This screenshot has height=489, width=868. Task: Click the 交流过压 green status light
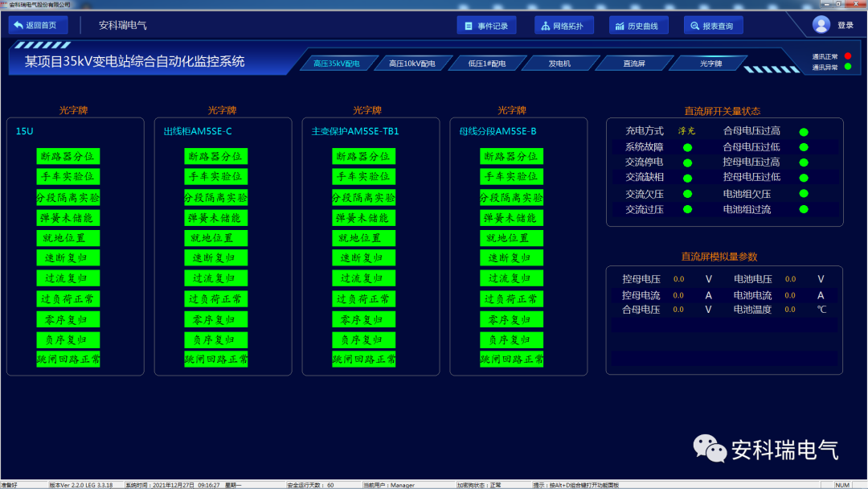pos(687,209)
